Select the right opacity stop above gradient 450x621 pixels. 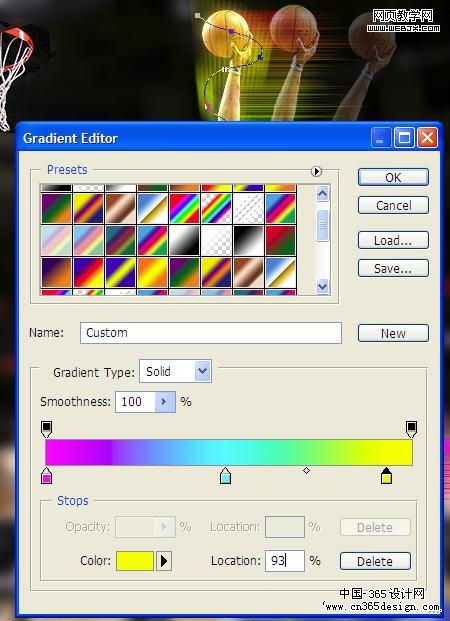pos(412,429)
